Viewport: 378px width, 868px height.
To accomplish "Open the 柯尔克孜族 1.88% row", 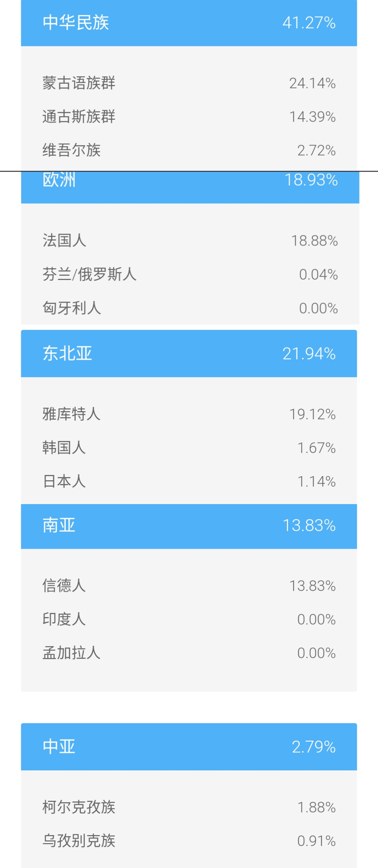I will coord(189,808).
